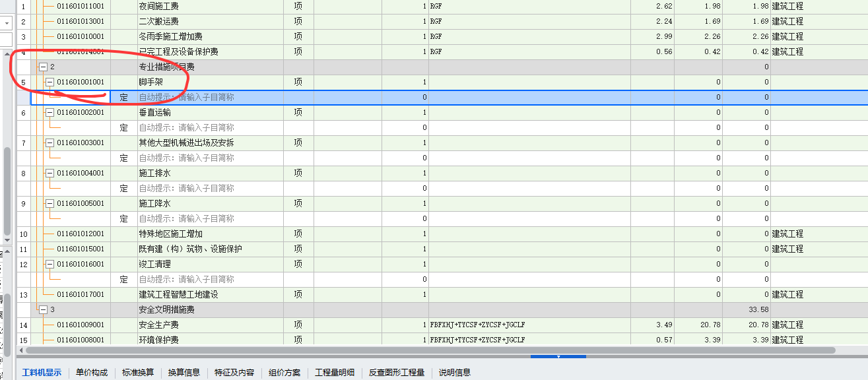Collapse section 3 安全文明措施费
Viewport: 868px width, 380px height.
point(44,309)
